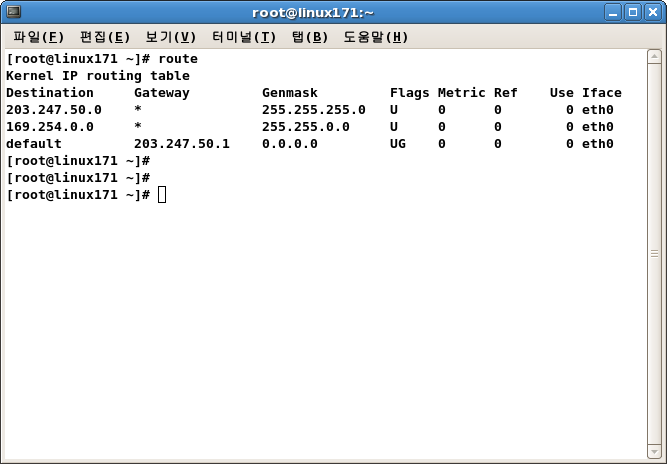
Task: Open the 도움말(H) menu
Action: point(376,37)
